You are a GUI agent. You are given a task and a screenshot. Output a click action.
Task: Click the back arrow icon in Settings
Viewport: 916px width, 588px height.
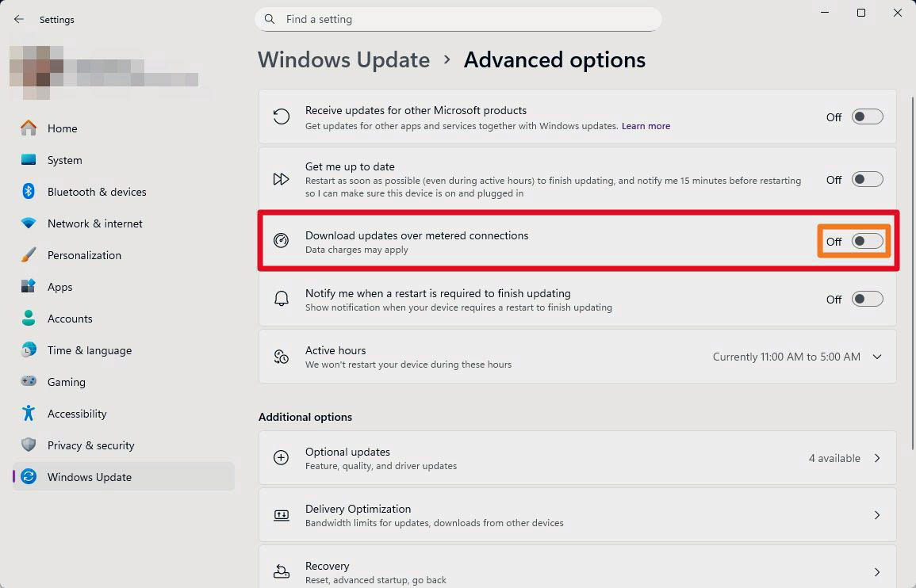coord(19,19)
